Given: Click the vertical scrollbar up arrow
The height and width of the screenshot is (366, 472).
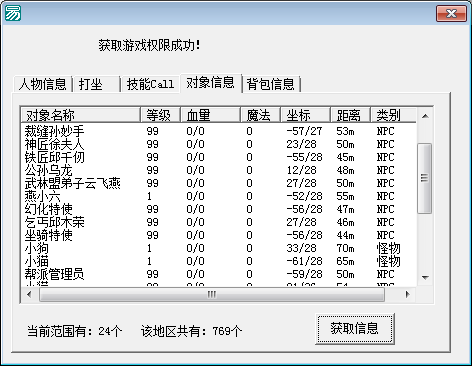Looking at the screenshot, I should coord(425,116).
